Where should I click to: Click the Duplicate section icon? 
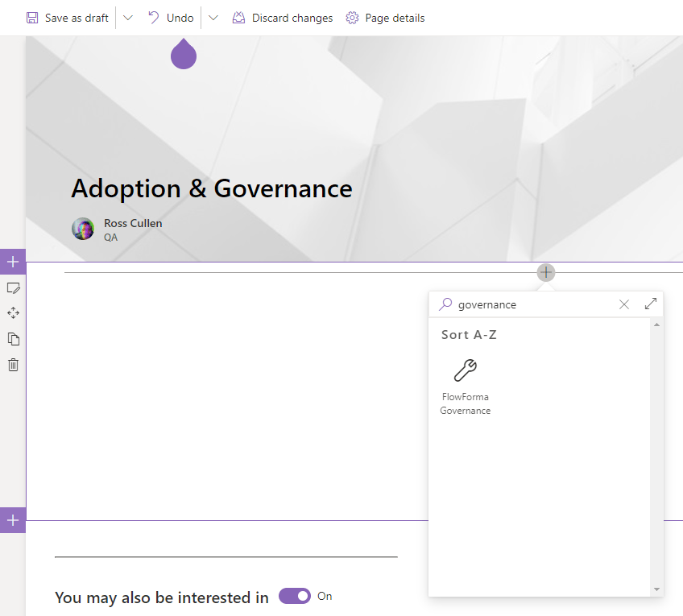[13, 339]
